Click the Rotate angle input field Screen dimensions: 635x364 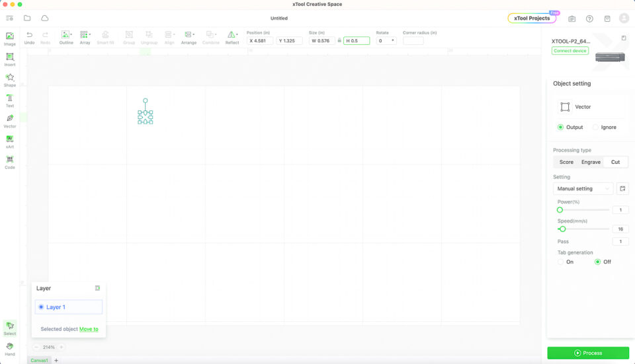point(384,41)
